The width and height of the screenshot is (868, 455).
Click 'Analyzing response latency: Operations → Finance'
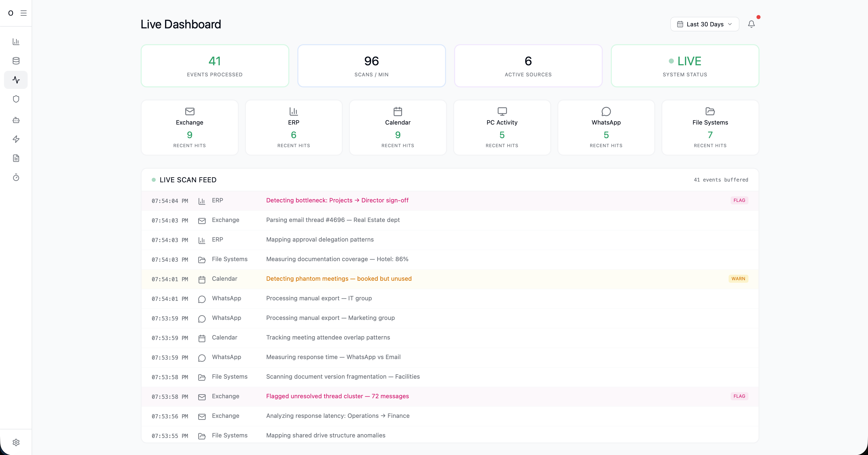click(x=338, y=416)
